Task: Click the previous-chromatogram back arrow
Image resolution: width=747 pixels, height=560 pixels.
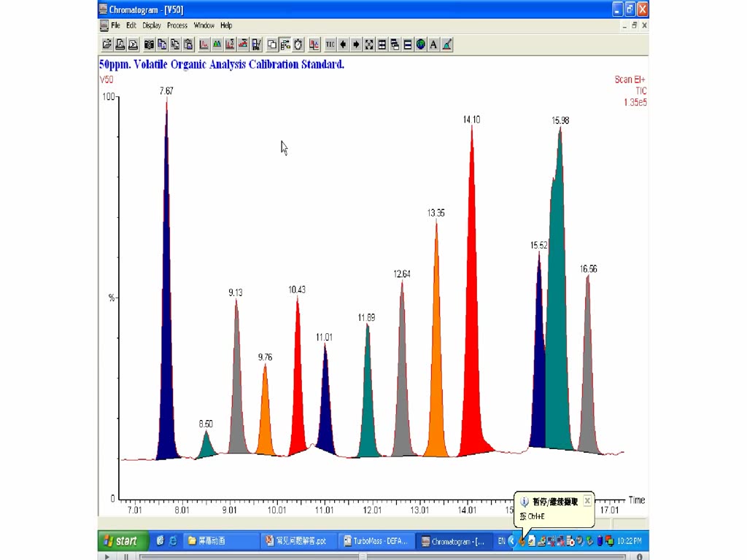Action: click(342, 44)
